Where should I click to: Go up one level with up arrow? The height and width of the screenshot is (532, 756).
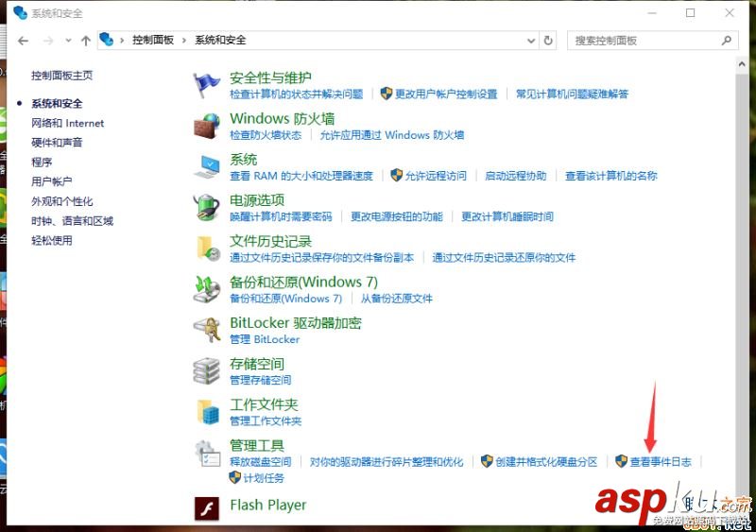pyautogui.click(x=85, y=41)
